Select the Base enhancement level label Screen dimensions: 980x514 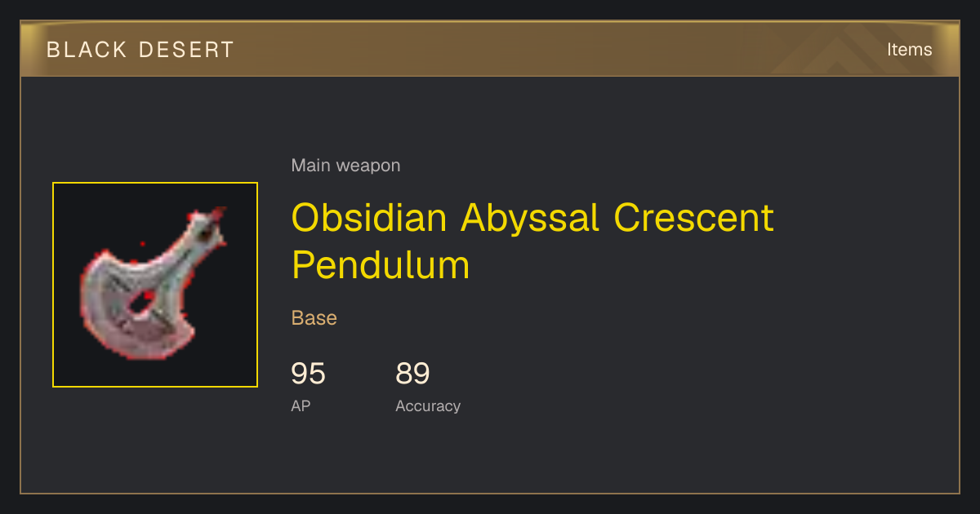(x=314, y=318)
